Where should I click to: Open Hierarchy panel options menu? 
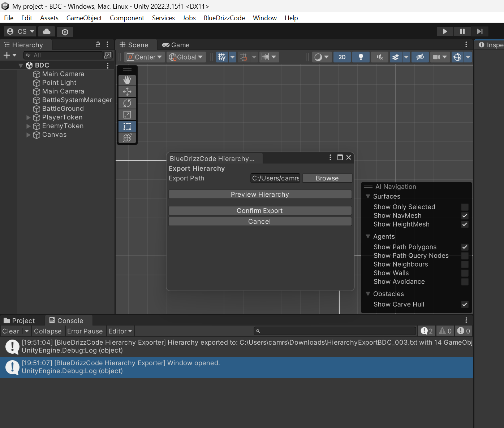point(107,44)
